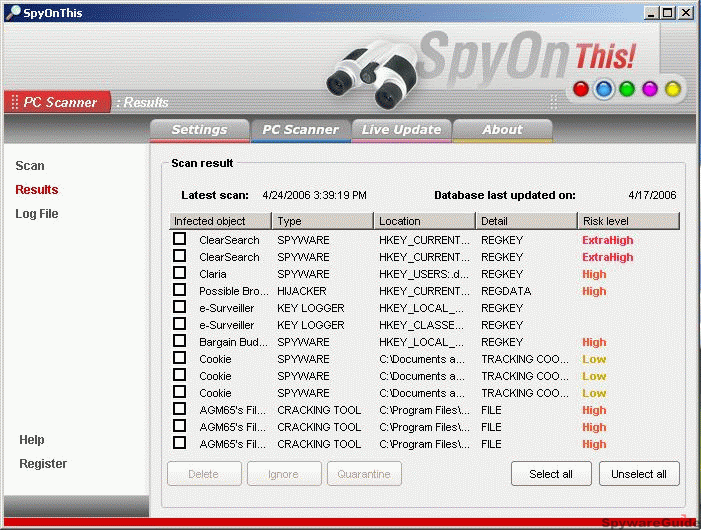Tick the Bargain Bud... checkbox

tap(180, 341)
